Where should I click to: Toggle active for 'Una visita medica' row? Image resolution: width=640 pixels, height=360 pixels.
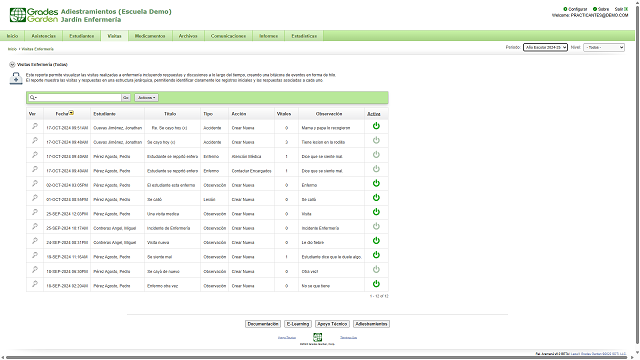tap(376, 212)
